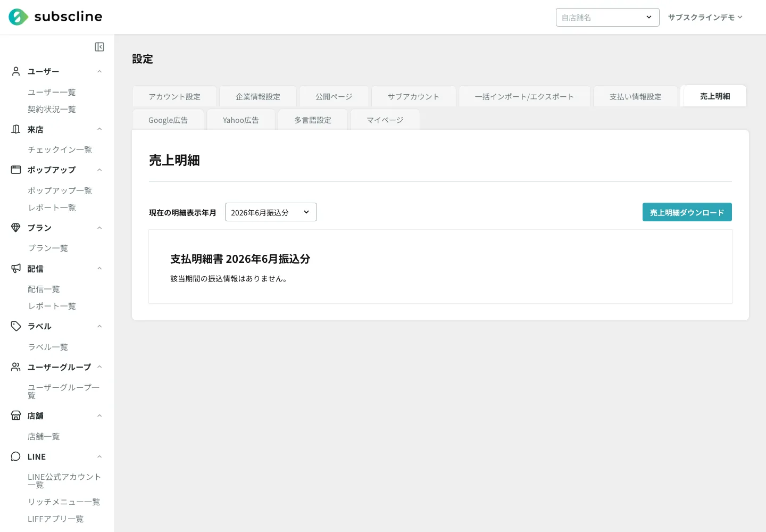Click the people icon beside ユーザーグループ
Image resolution: width=766 pixels, height=532 pixels.
tap(16, 367)
